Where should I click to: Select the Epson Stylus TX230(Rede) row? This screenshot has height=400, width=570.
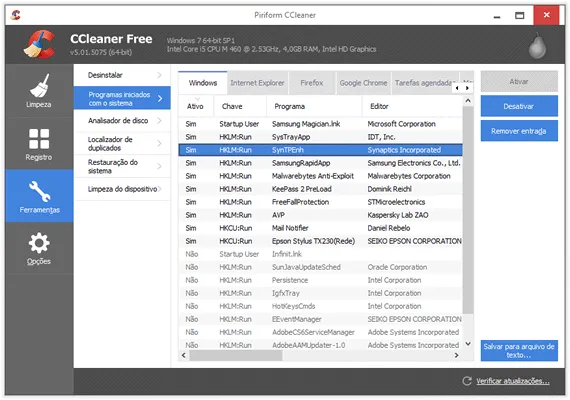point(321,241)
